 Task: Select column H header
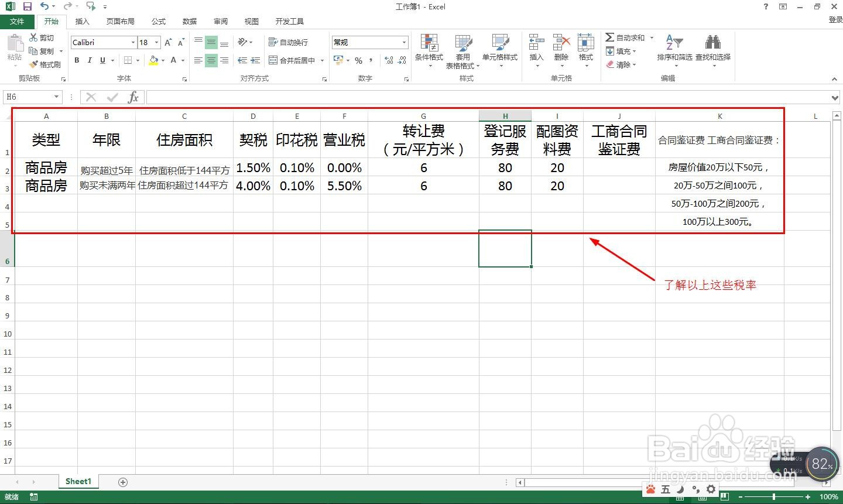click(505, 116)
